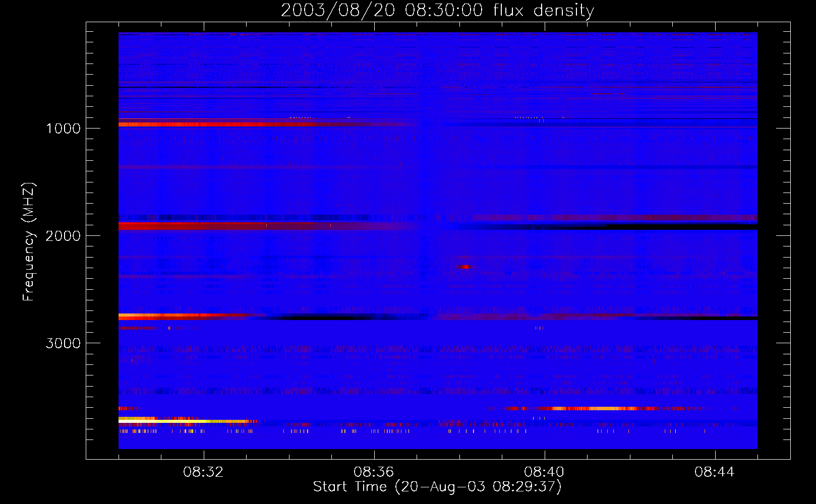Click the 1000 frequency tick label
Image resolution: width=816 pixels, height=504 pixels.
[63, 129]
